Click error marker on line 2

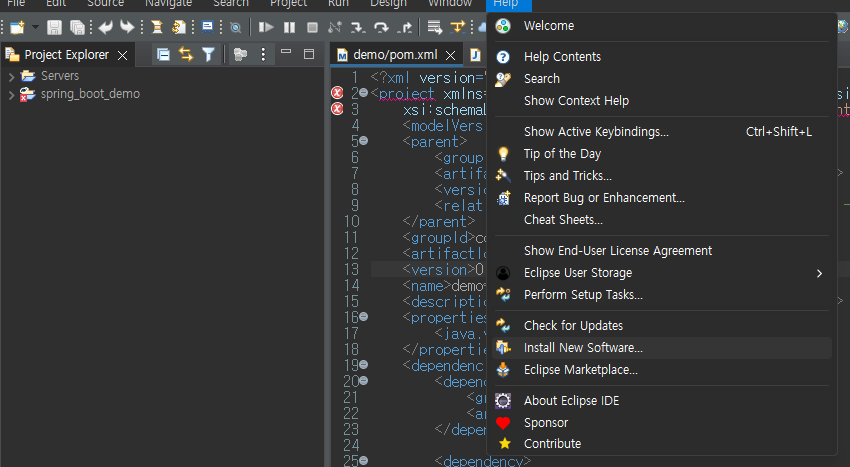click(x=337, y=93)
